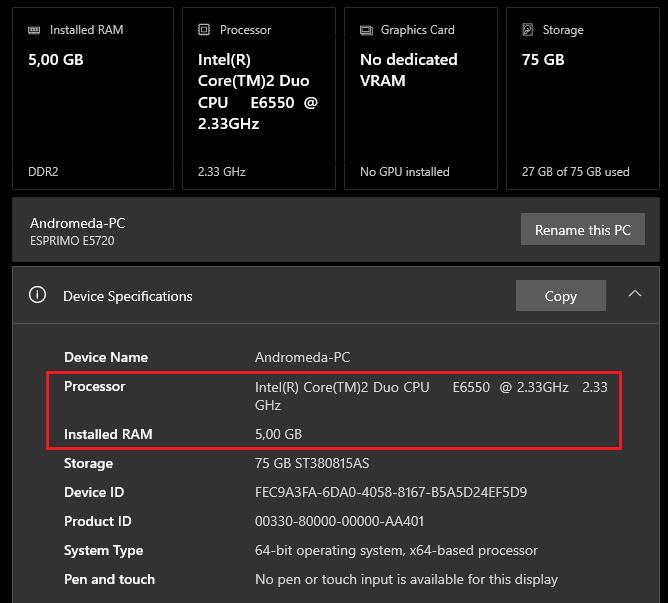The image size is (668, 603).
Task: Click the Installed RAM chip icon
Action: pos(35,30)
